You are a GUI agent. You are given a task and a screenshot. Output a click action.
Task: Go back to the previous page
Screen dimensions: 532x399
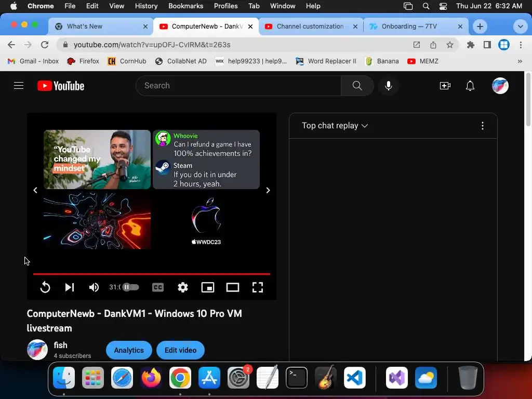pos(11,45)
